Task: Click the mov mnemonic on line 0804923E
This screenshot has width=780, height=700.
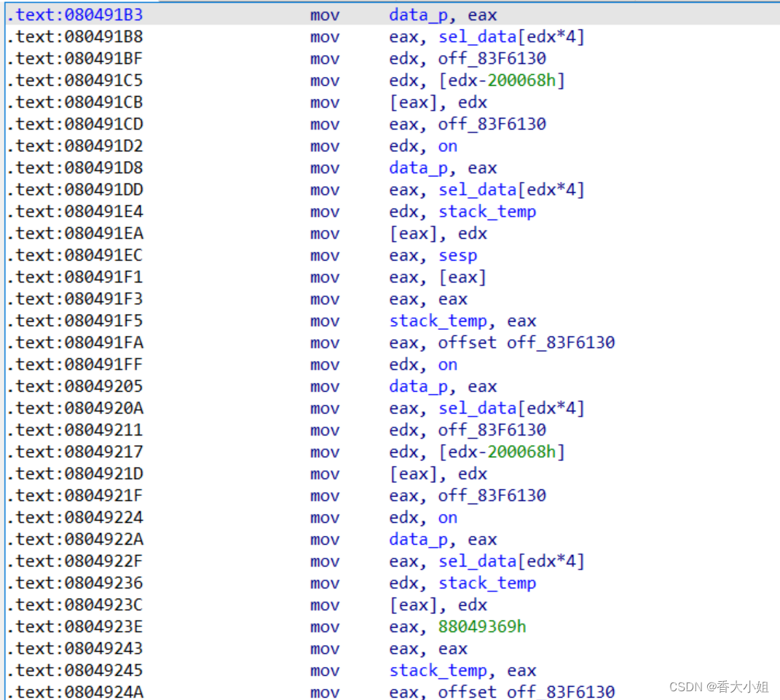Action: point(325,627)
